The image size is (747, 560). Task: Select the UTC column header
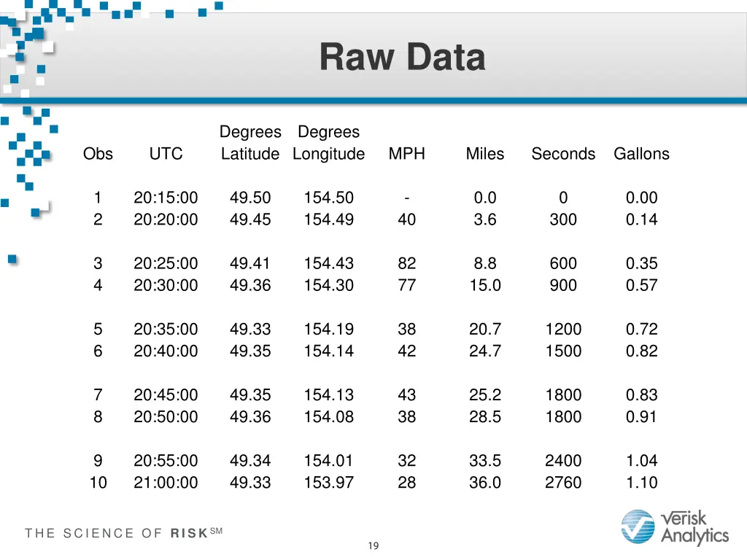tap(166, 154)
